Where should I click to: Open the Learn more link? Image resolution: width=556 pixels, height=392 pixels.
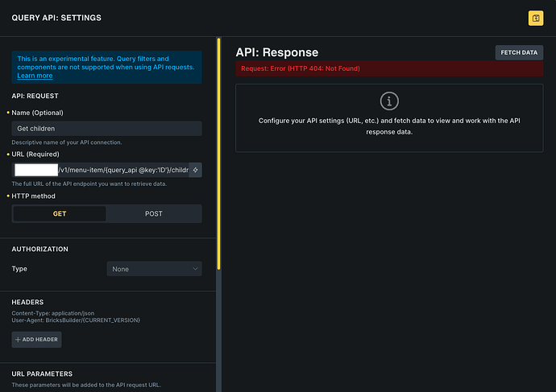click(x=35, y=76)
